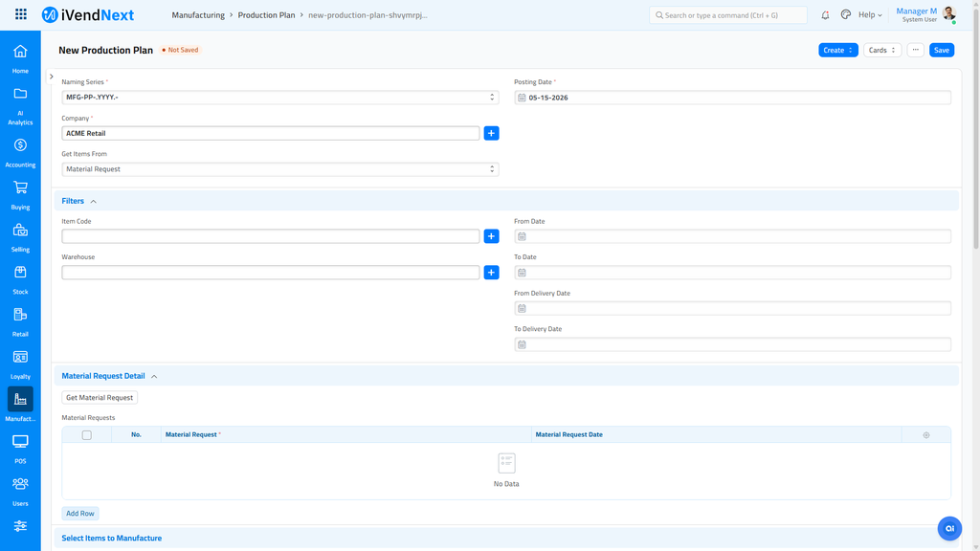Open the Help menu
The image size is (980, 551).
(870, 15)
